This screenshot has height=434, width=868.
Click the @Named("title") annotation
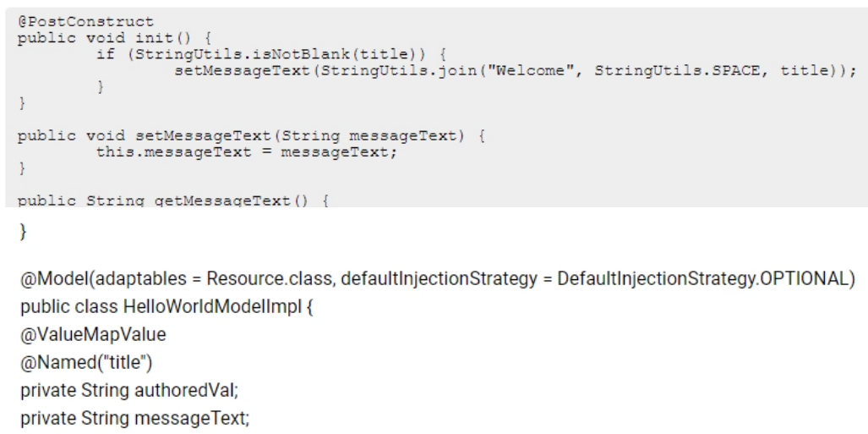pyautogui.click(x=86, y=362)
